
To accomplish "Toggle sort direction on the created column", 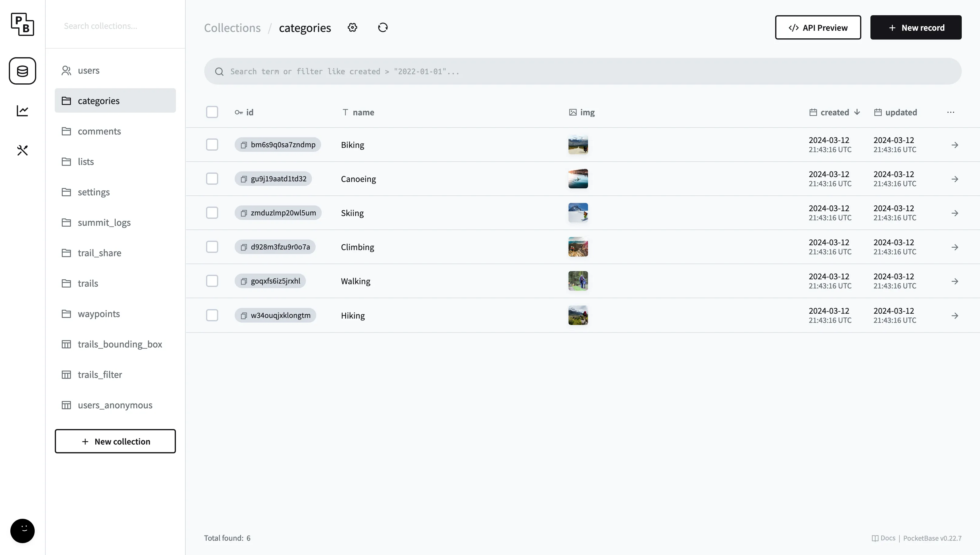I will 835,112.
